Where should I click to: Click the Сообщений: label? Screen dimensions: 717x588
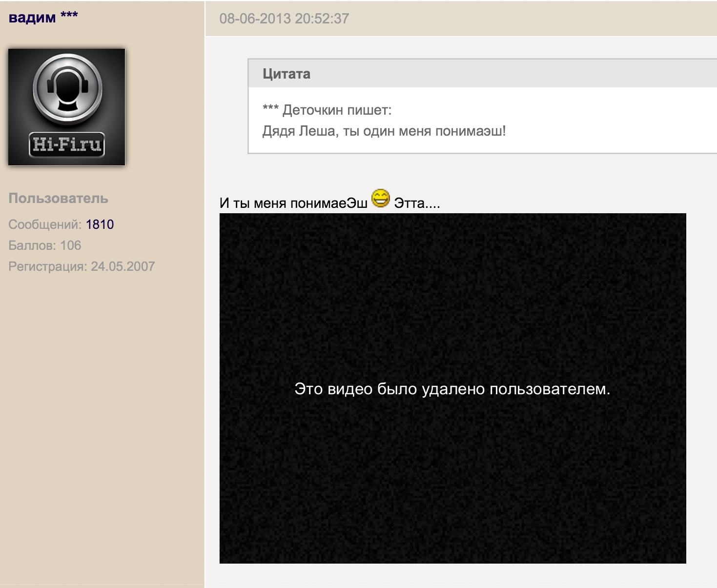point(45,224)
